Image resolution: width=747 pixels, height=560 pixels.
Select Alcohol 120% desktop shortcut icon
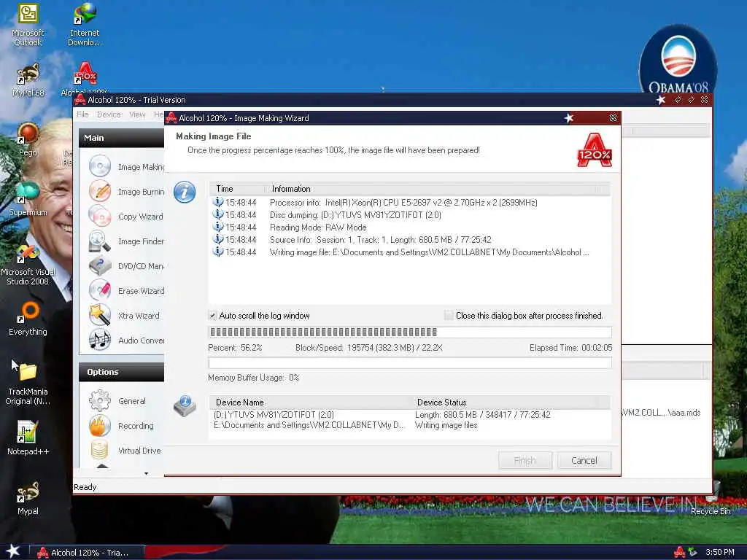85,79
